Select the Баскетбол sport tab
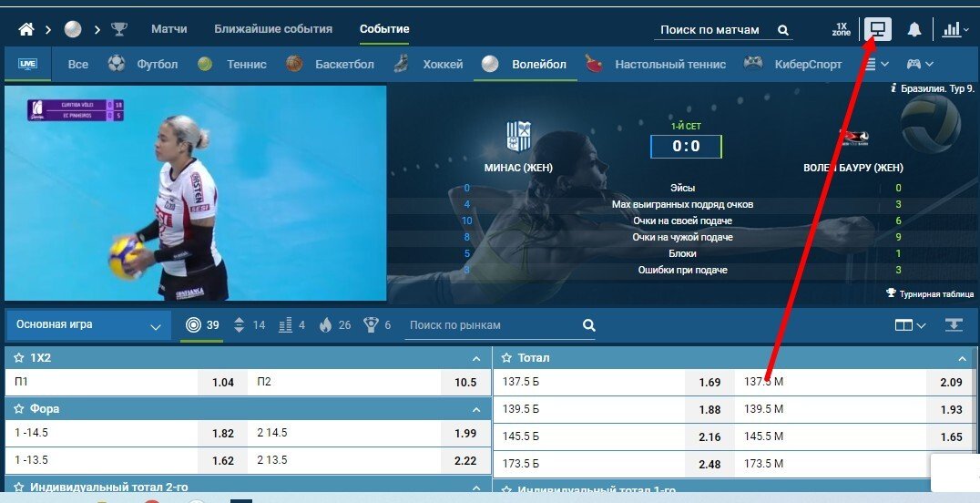The image size is (980, 503). click(343, 65)
